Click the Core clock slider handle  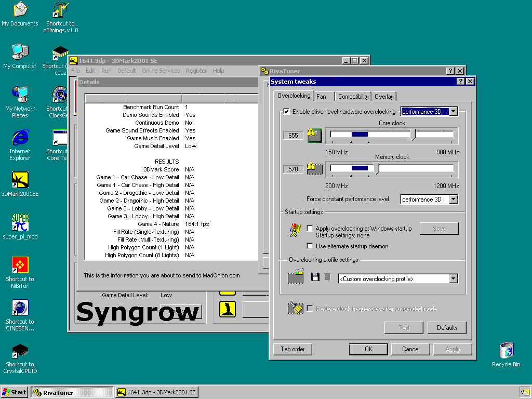[413, 135]
